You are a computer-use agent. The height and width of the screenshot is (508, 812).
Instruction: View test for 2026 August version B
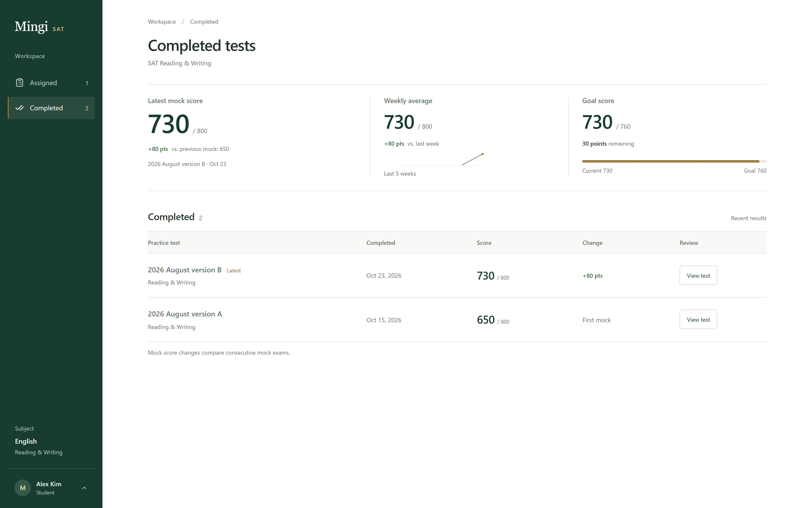point(698,276)
